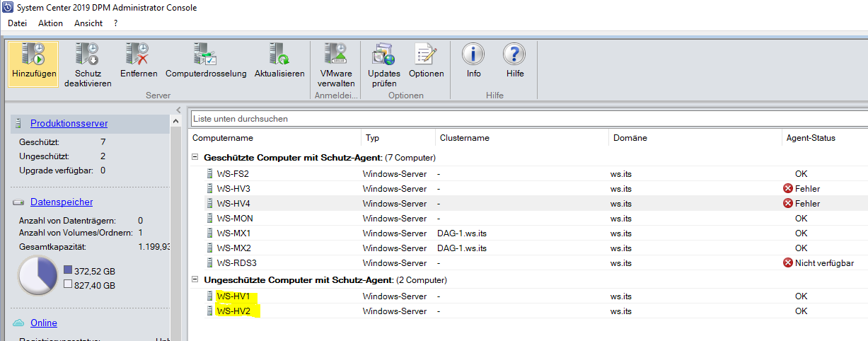868x341 pixels.
Task: Click server icon next to WS-RDS3
Action: point(209,262)
